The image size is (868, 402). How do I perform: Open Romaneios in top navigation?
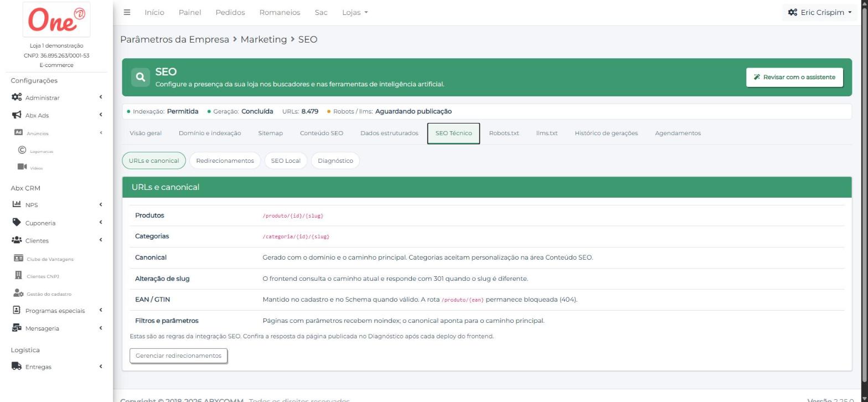280,12
